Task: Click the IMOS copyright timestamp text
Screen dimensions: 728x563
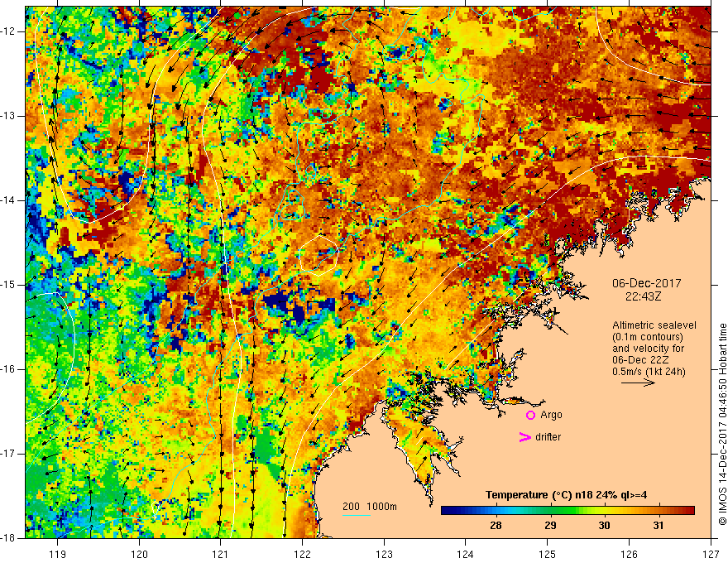Action: click(722, 425)
